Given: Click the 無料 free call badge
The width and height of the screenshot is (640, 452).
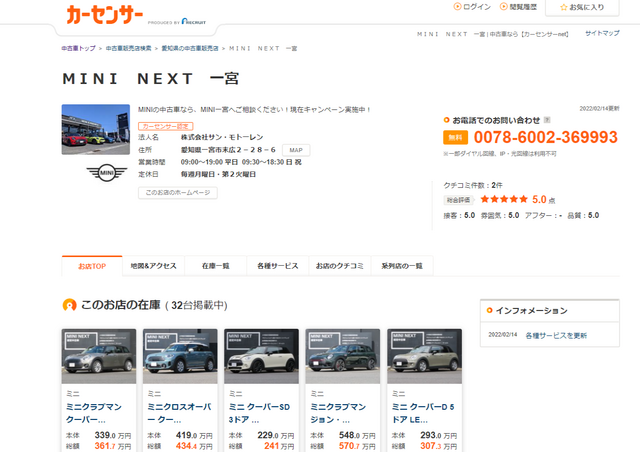Looking at the screenshot, I should coord(455,138).
